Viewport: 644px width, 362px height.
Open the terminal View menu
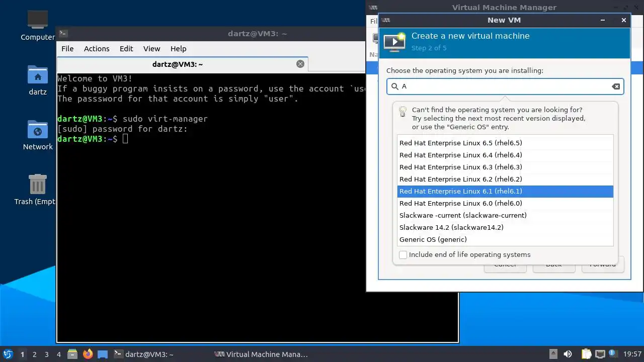[151, 49]
